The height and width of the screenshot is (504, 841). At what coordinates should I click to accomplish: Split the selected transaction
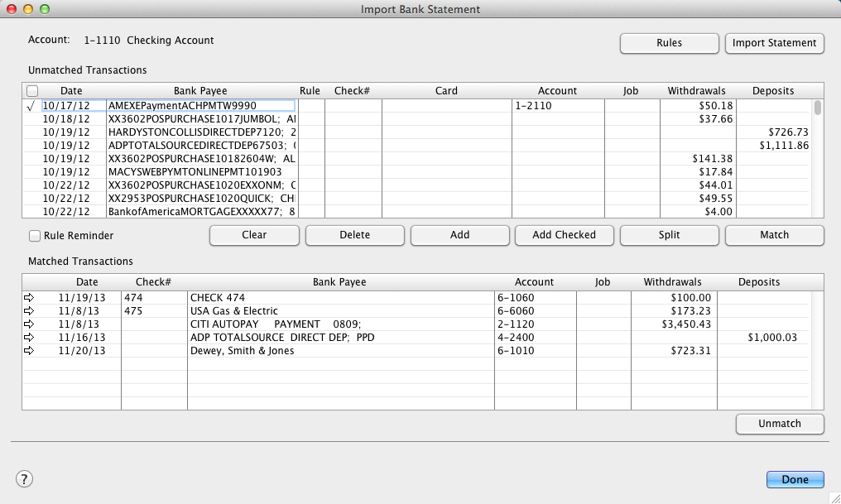[x=669, y=235]
